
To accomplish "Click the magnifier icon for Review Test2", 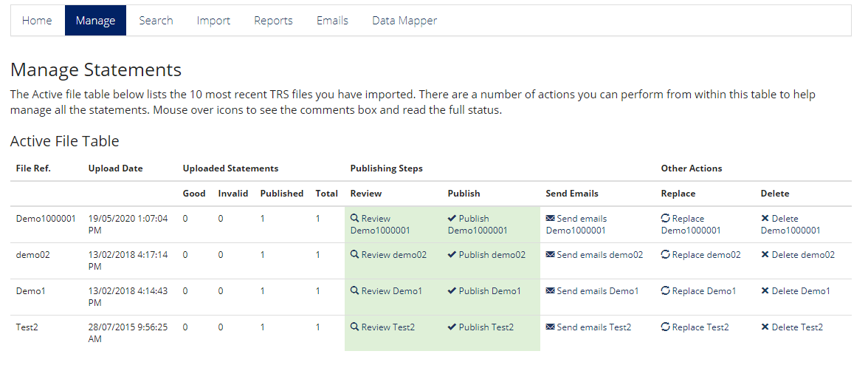I will [x=355, y=327].
